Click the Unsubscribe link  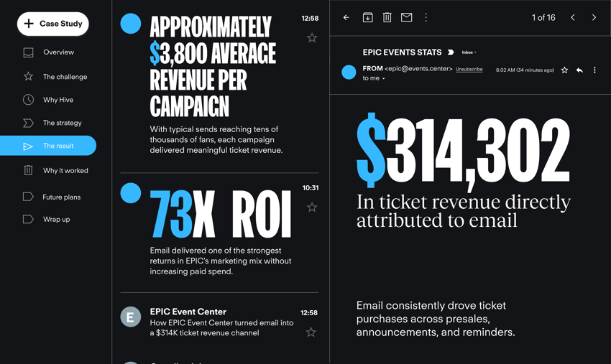[469, 70]
